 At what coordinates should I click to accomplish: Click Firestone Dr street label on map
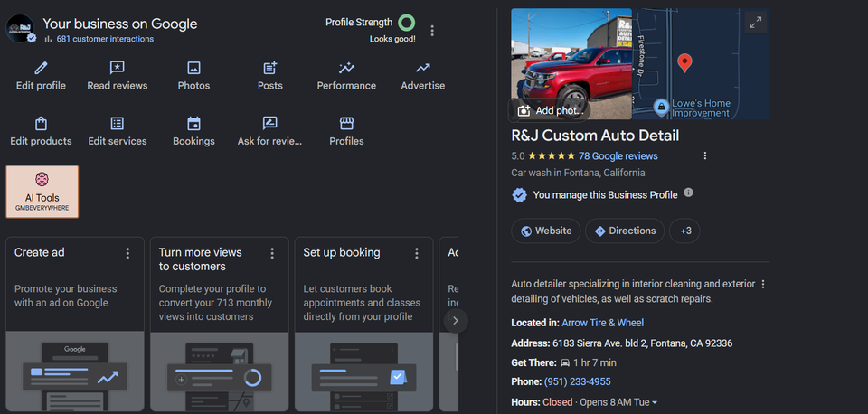pos(642,56)
